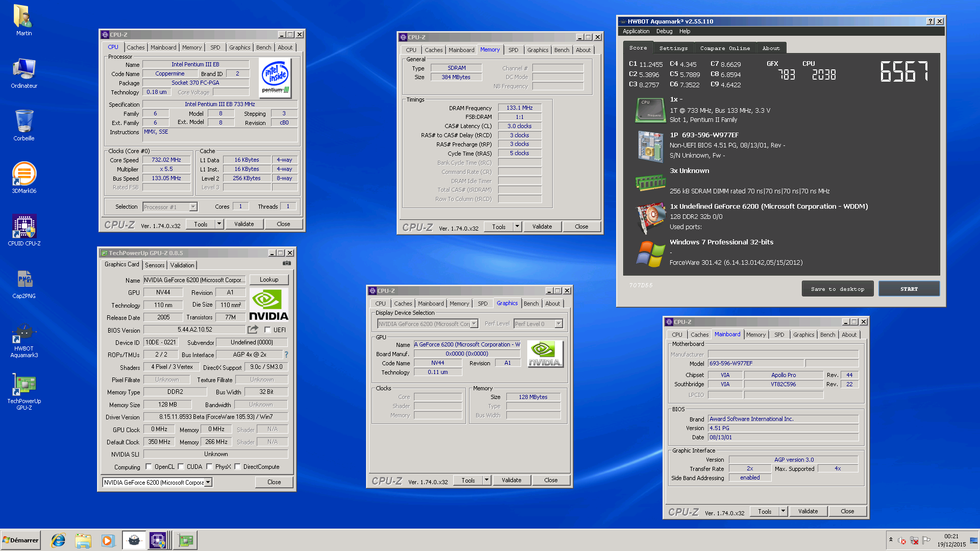
Task: Open the display device selection dropdown
Action: [x=474, y=323]
